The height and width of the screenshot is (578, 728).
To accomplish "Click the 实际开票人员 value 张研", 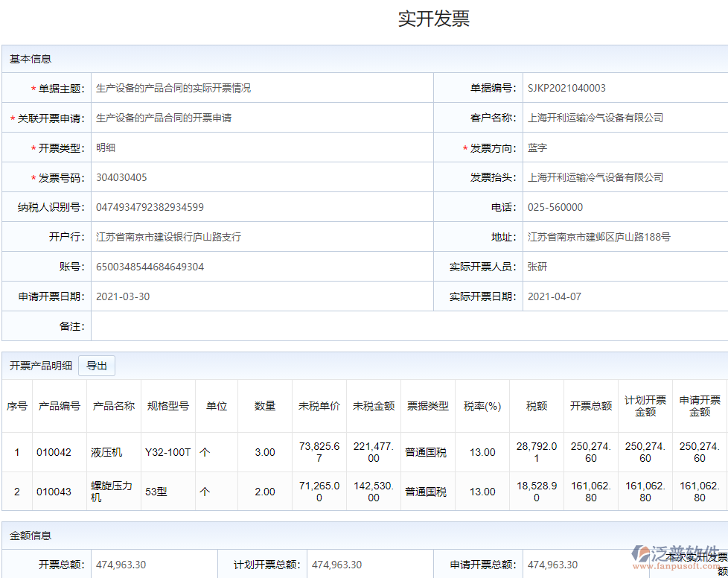I will (x=537, y=267).
